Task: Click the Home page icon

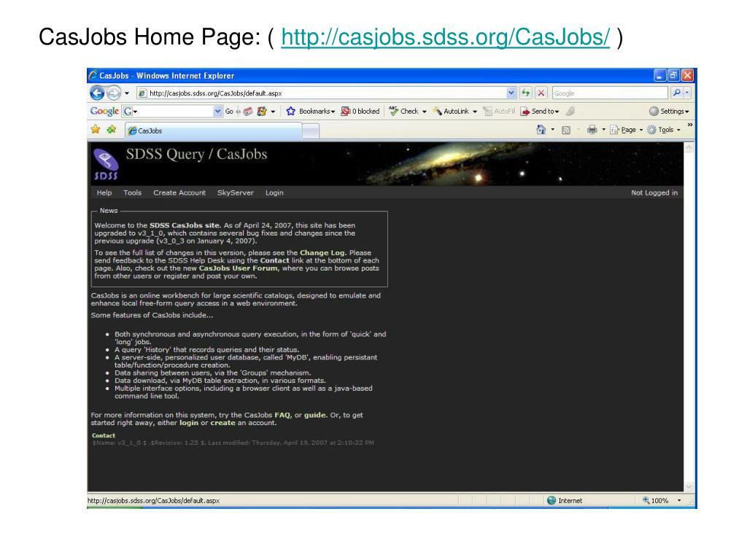Action: pyautogui.click(x=541, y=130)
